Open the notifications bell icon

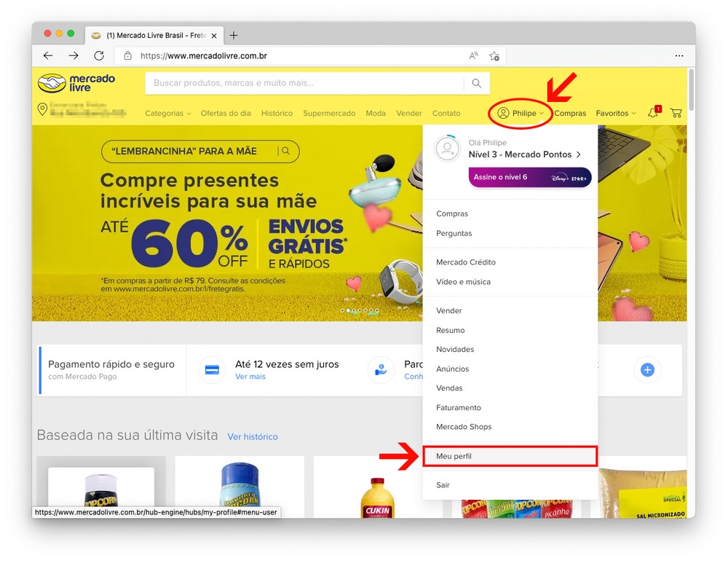(x=654, y=112)
